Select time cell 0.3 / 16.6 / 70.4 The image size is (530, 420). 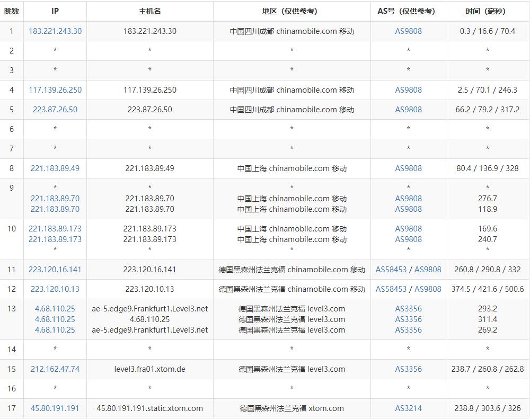[x=488, y=31]
